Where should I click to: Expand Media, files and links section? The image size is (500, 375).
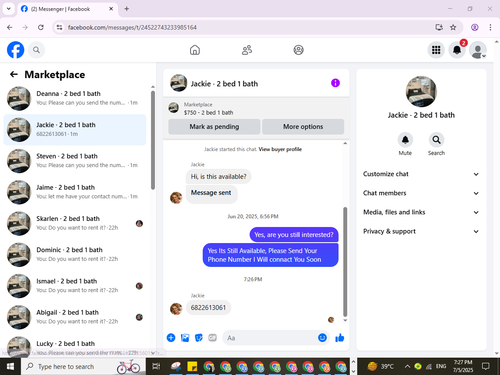(421, 212)
